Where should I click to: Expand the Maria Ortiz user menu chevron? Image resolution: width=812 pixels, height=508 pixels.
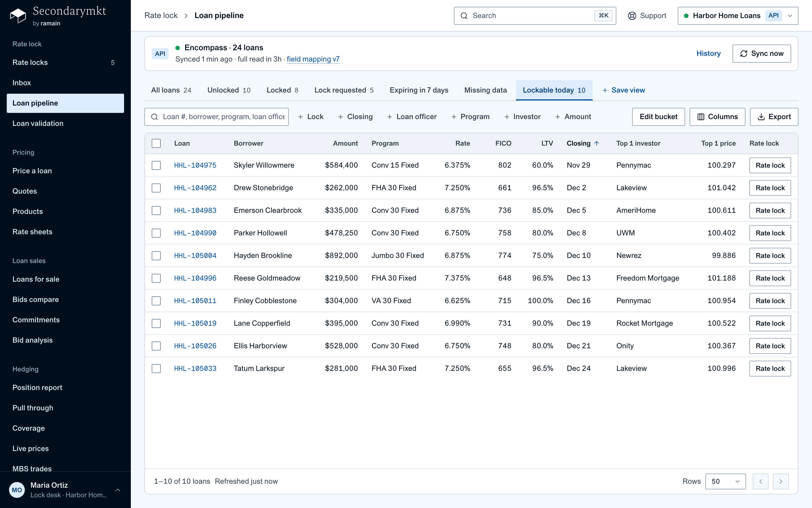pos(118,490)
